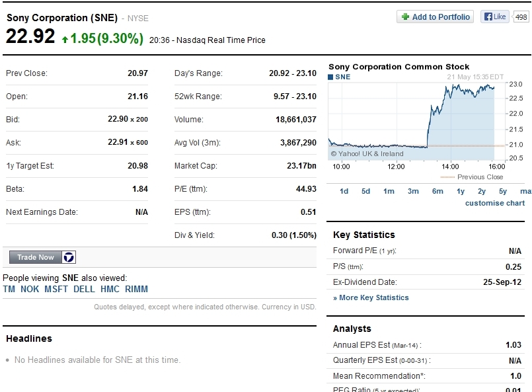Click the Volume value 18,661,037

coord(296,120)
